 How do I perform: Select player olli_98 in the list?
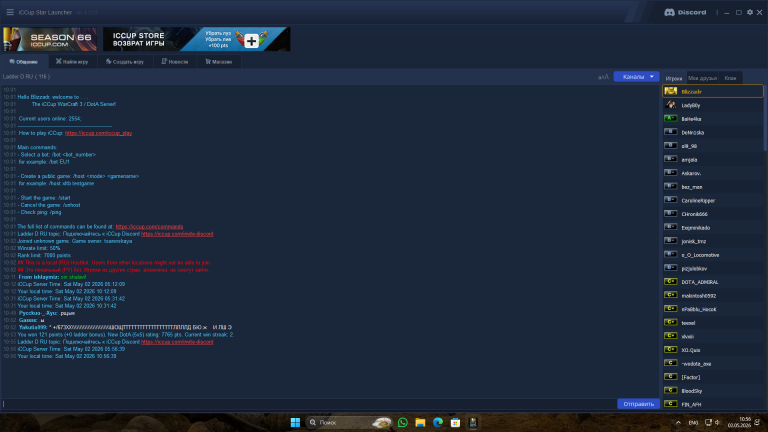[x=713, y=146]
